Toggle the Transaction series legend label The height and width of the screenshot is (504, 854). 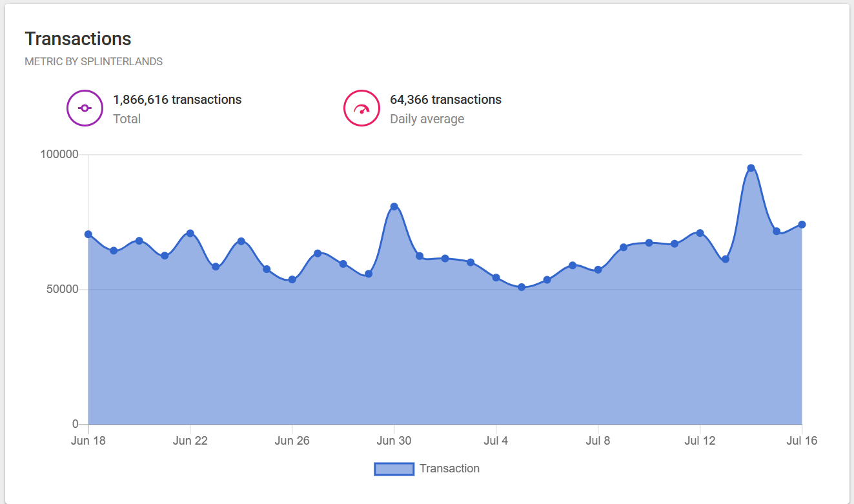coord(449,469)
